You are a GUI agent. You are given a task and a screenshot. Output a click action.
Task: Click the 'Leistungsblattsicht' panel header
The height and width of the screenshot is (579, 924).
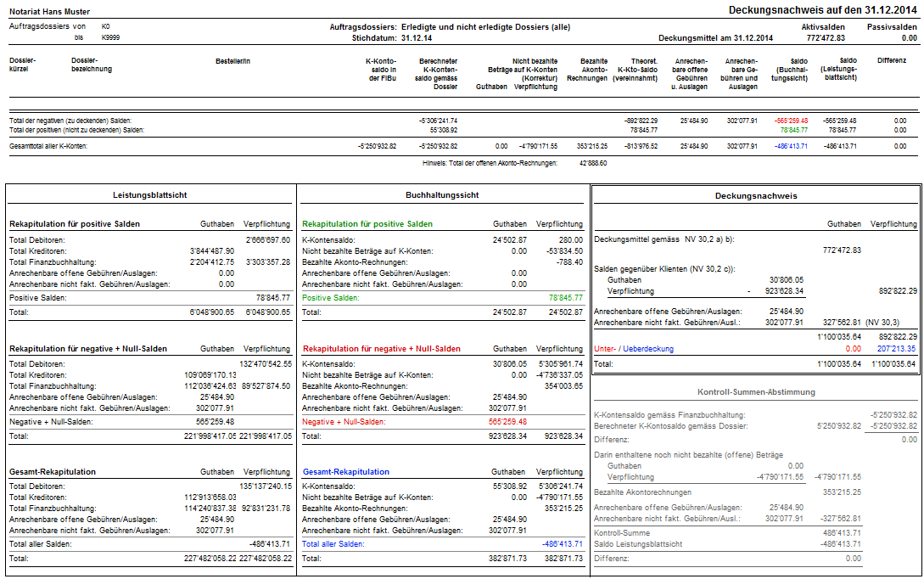pyautogui.click(x=150, y=194)
